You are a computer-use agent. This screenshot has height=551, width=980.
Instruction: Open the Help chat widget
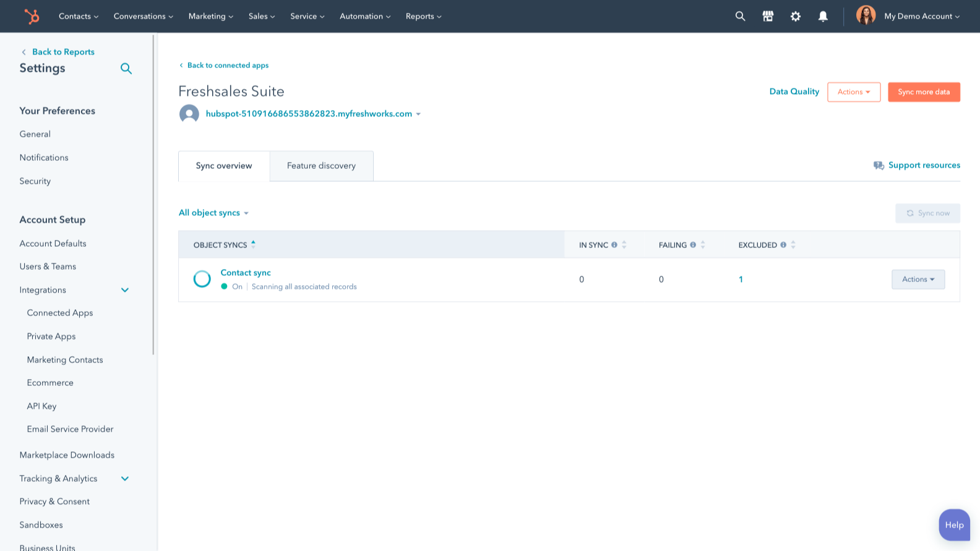pos(954,525)
